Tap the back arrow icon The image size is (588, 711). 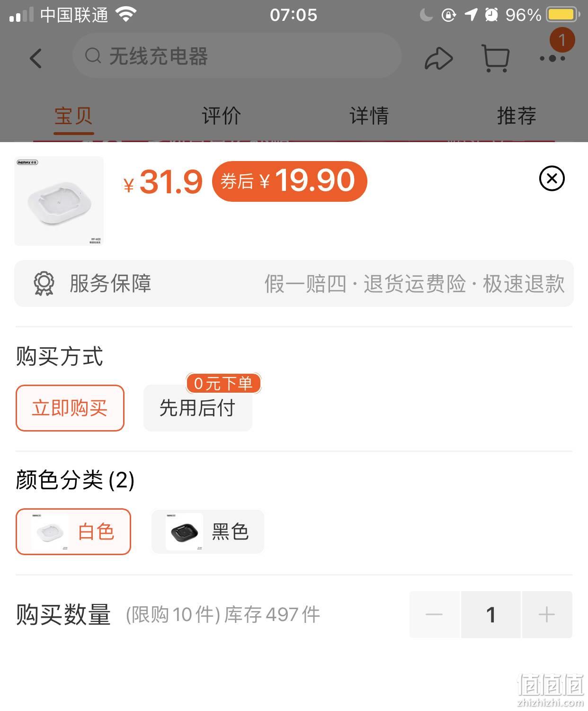[x=36, y=58]
